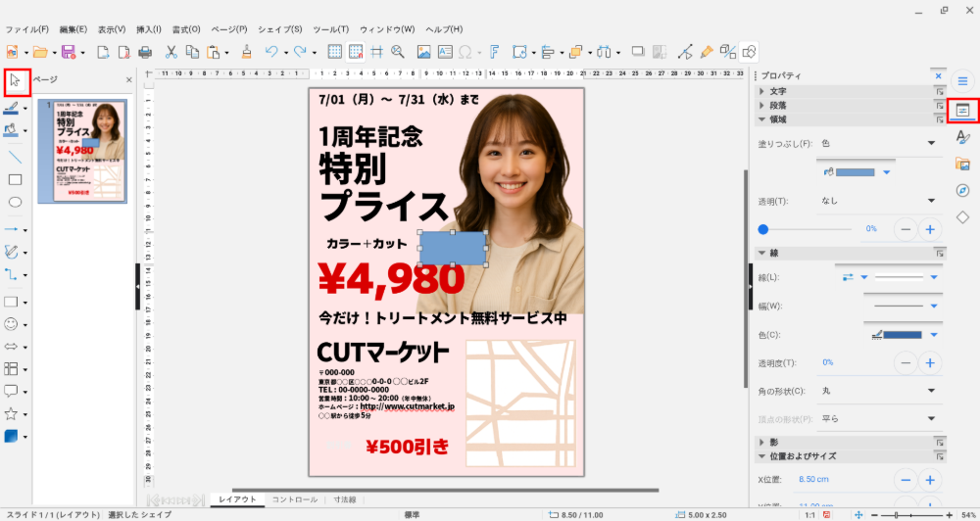Image resolution: width=980 pixels, height=521 pixels.
Task: Open the 線 line style dropdown arrow
Action: point(934,277)
